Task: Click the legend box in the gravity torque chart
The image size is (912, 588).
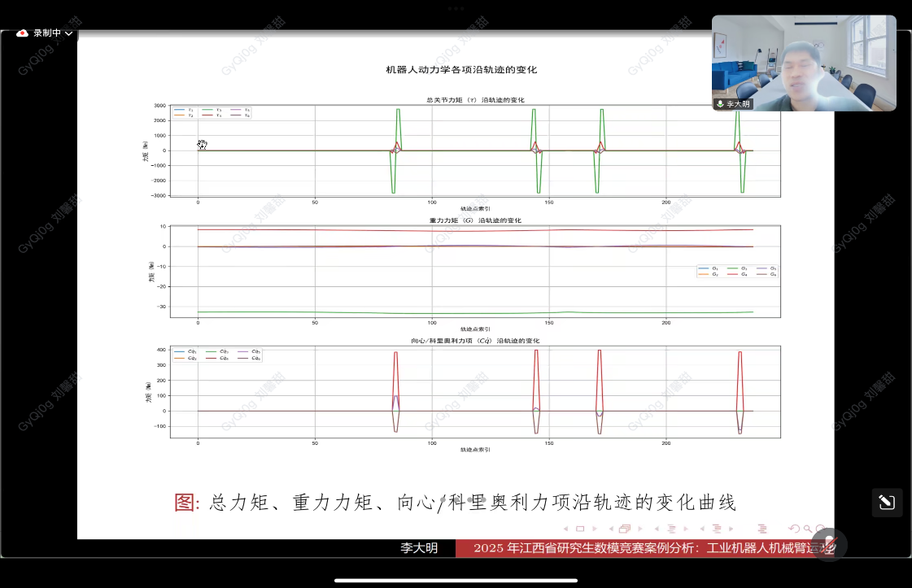Action: click(x=738, y=271)
